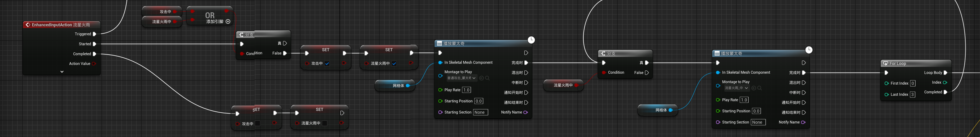The image size is (980, 137).
Task: Click the add pin plus icon on OR node
Action: (228, 22)
